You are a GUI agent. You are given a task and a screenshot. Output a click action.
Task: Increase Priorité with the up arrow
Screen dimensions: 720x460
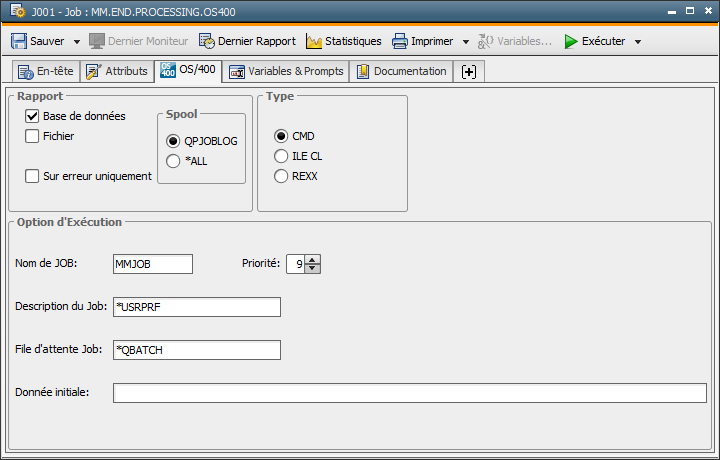point(313,260)
